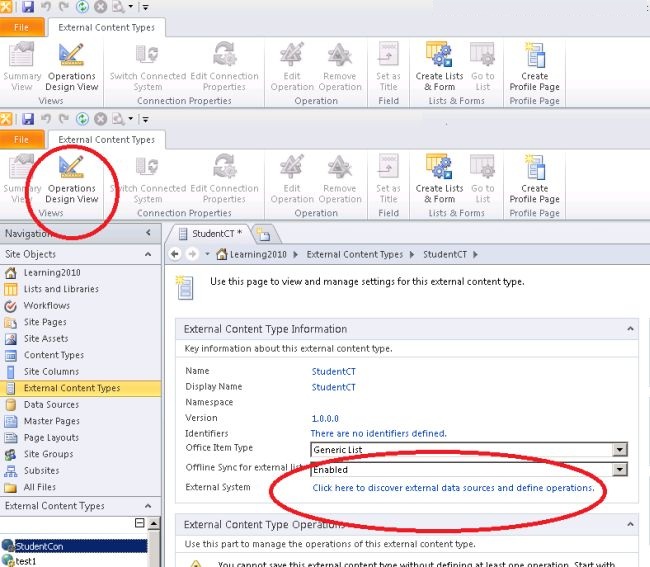
Task: Select External Content Types in Site Objects
Action: tap(81, 388)
